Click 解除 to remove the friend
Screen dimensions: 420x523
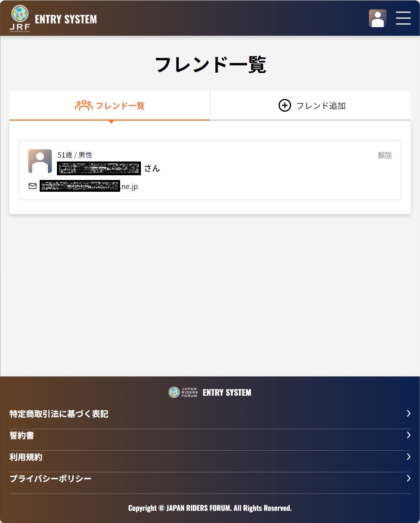coord(385,155)
